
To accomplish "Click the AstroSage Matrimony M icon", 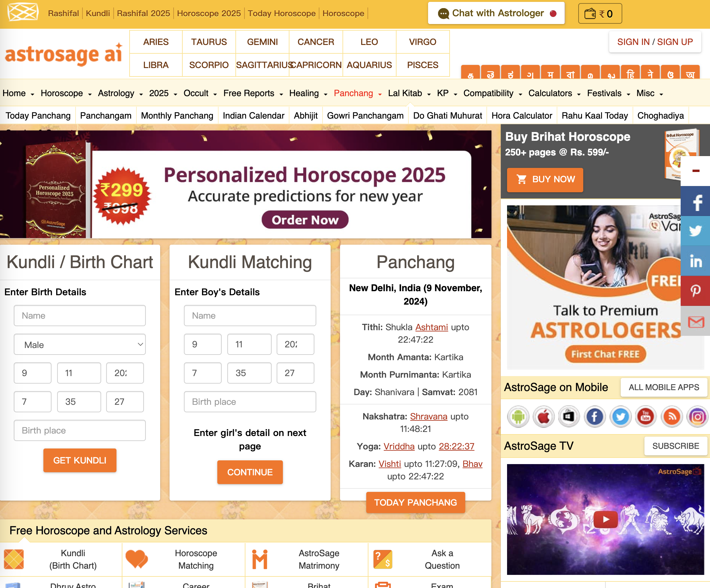I will coord(260,559).
